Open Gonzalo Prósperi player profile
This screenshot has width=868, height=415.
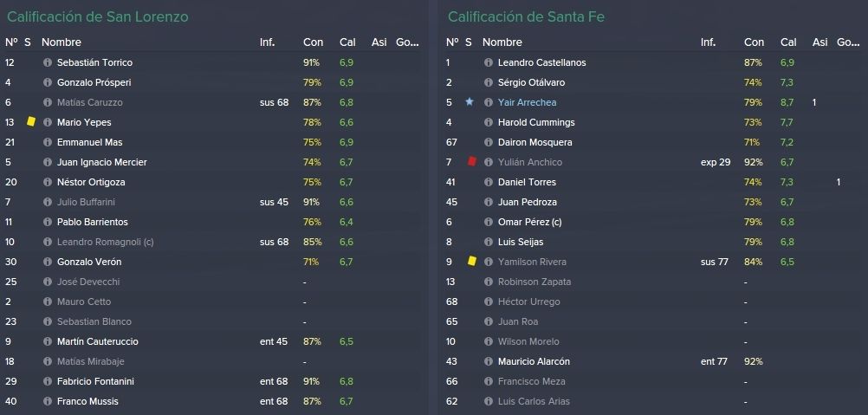pyautogui.click(x=94, y=82)
